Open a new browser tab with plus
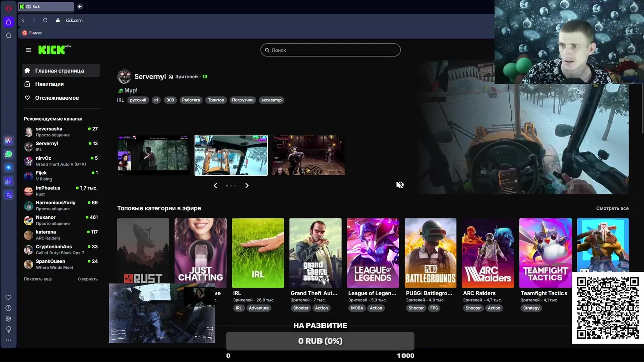The width and height of the screenshot is (644, 362). point(79,7)
